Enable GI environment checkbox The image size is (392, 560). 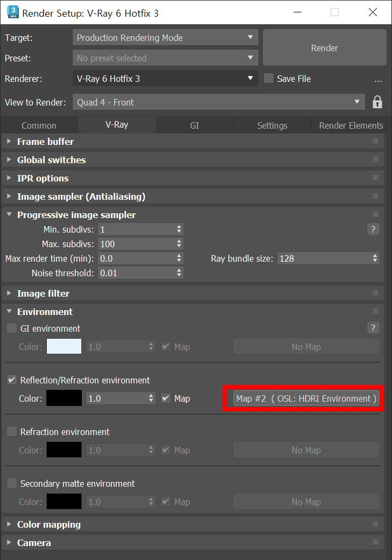click(x=12, y=328)
